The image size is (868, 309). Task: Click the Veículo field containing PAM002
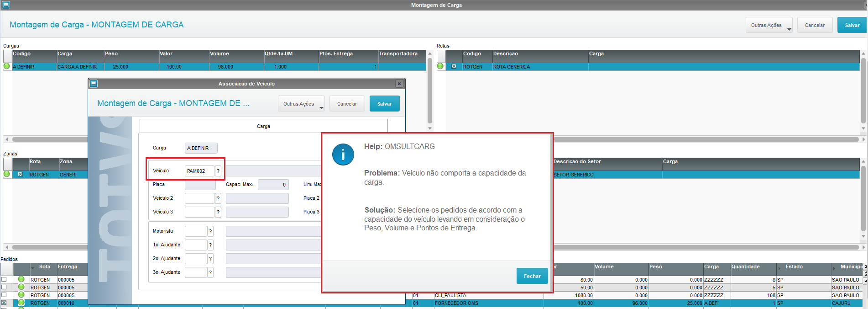pyautogui.click(x=199, y=171)
